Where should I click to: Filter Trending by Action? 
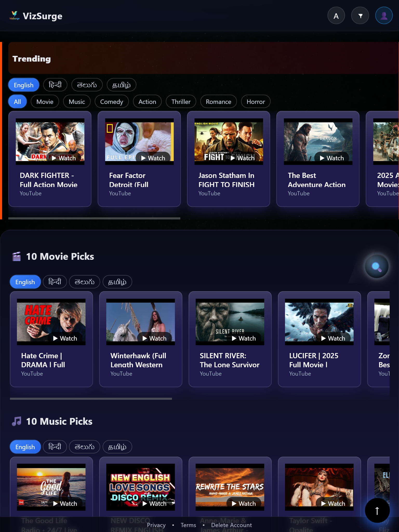pos(147,102)
